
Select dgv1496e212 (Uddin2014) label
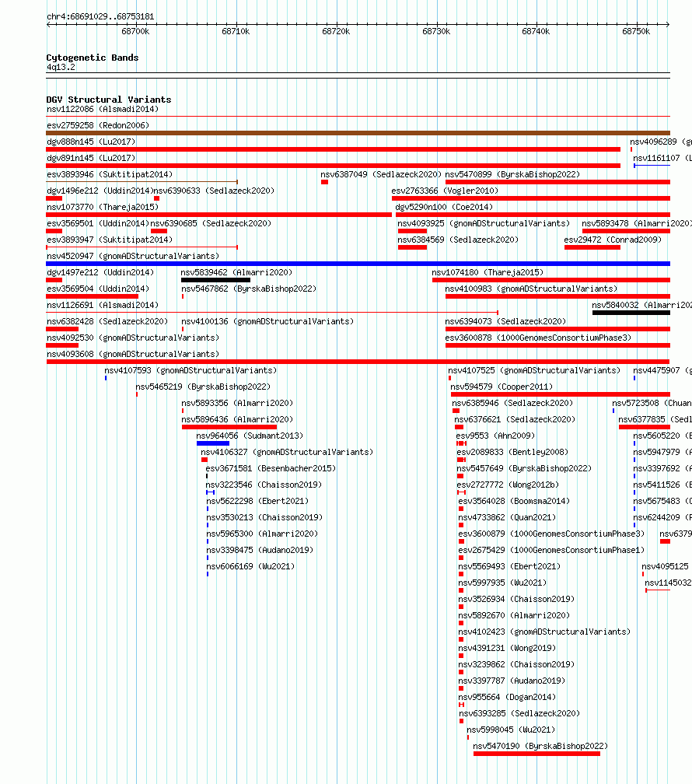100,191
